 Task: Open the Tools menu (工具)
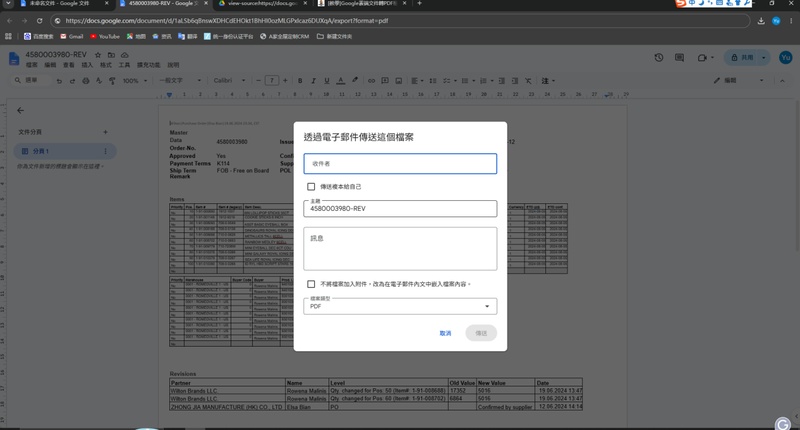tap(124, 65)
